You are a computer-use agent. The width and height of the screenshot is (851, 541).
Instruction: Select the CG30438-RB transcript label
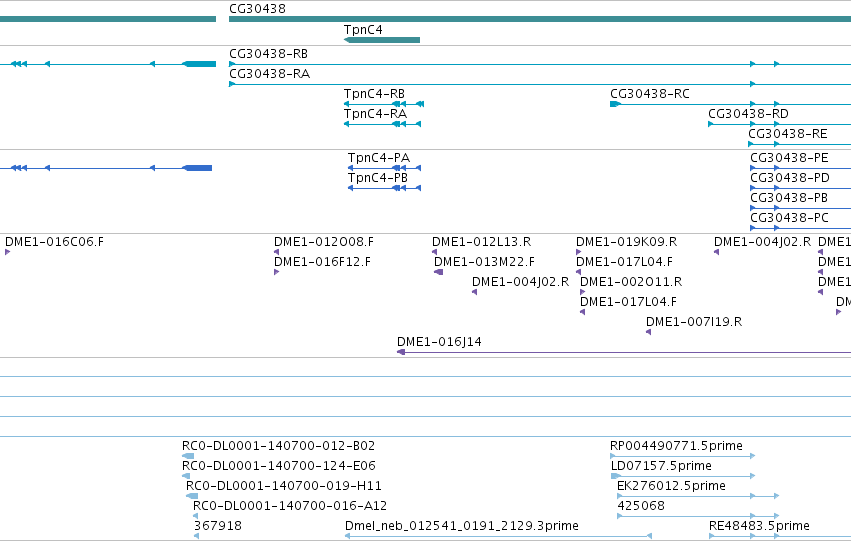click(268, 54)
